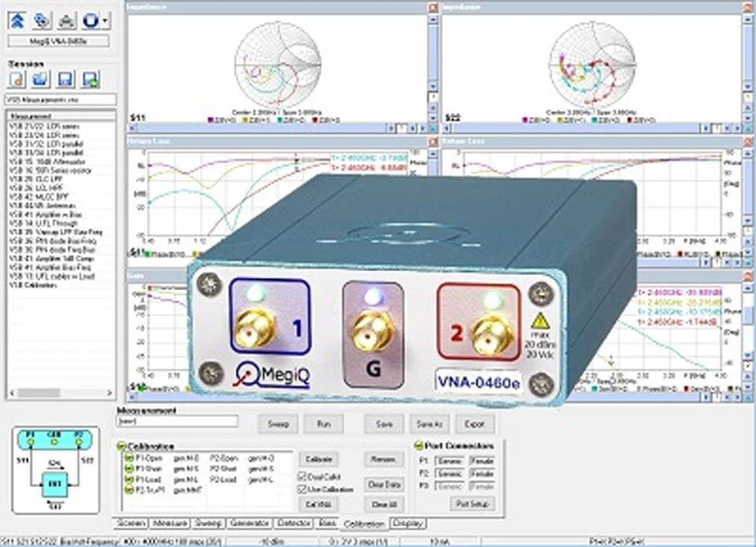Click the third toolbar icon beside the round blue icon

tap(68, 20)
